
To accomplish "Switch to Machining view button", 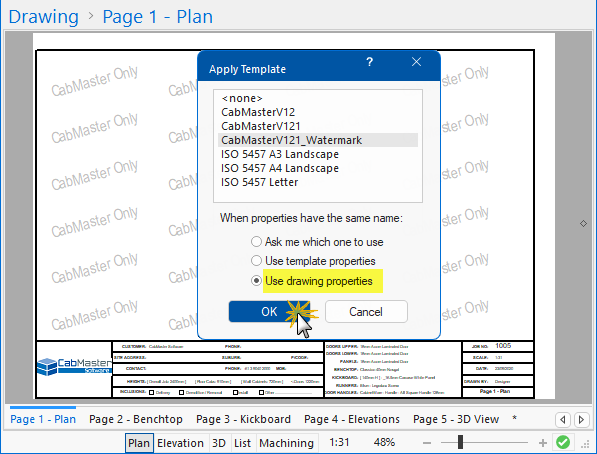I will click(286, 443).
